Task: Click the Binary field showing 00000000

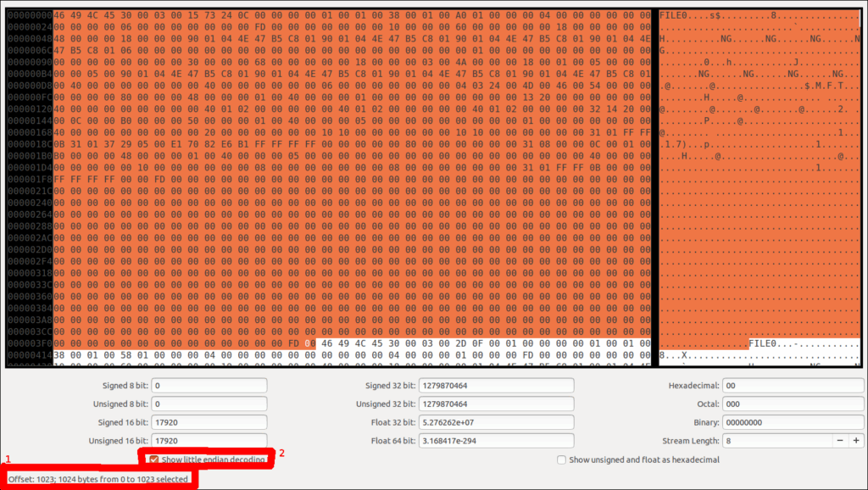Action: click(x=793, y=422)
